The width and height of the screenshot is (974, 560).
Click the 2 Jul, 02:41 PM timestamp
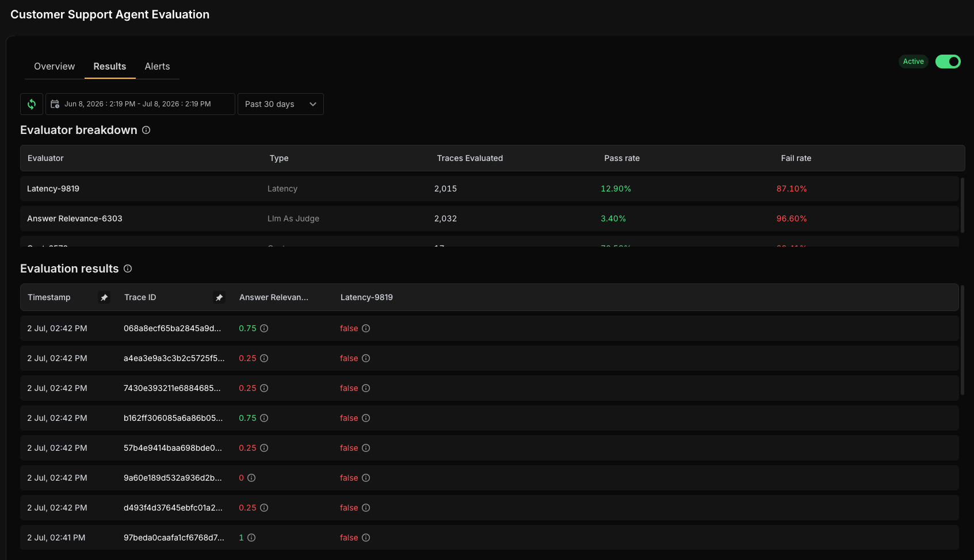(x=56, y=538)
